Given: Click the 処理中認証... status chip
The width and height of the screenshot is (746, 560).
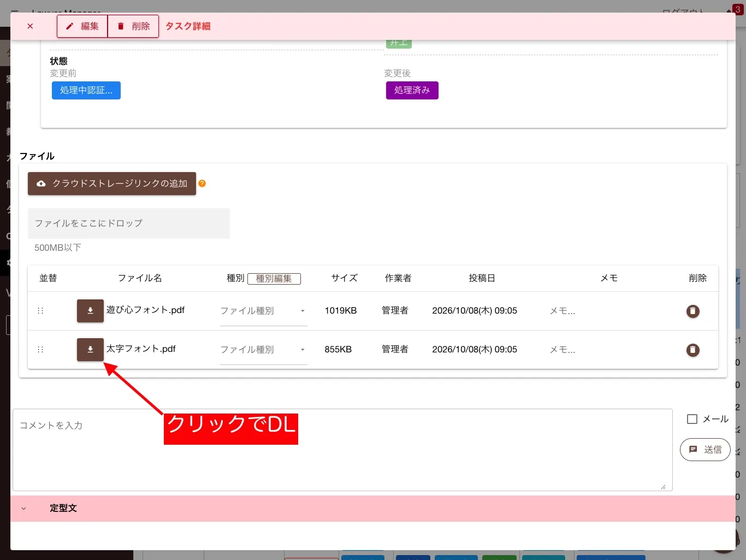Looking at the screenshot, I should click(x=86, y=91).
